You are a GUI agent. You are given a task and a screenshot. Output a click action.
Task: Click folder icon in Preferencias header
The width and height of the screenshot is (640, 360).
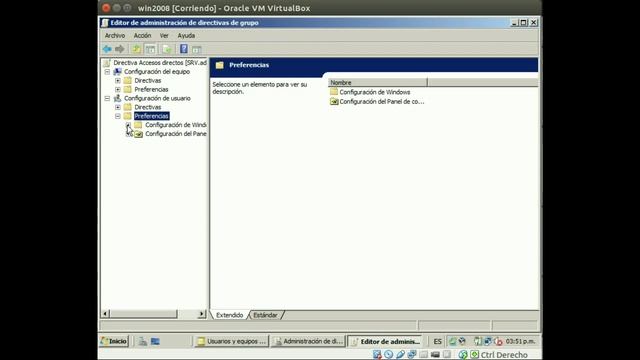click(220, 65)
